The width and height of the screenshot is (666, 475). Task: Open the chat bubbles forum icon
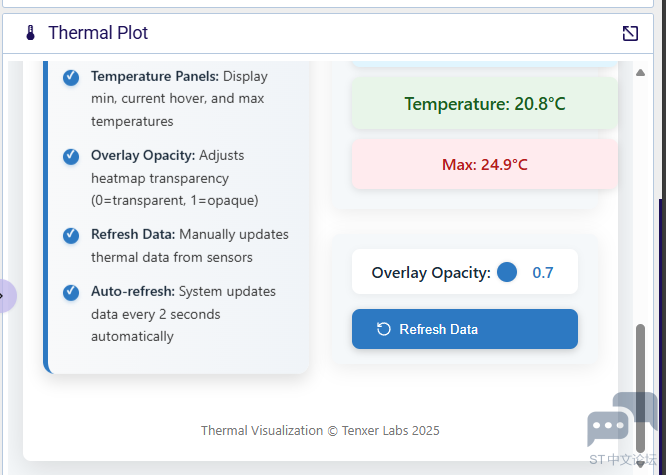622,419
